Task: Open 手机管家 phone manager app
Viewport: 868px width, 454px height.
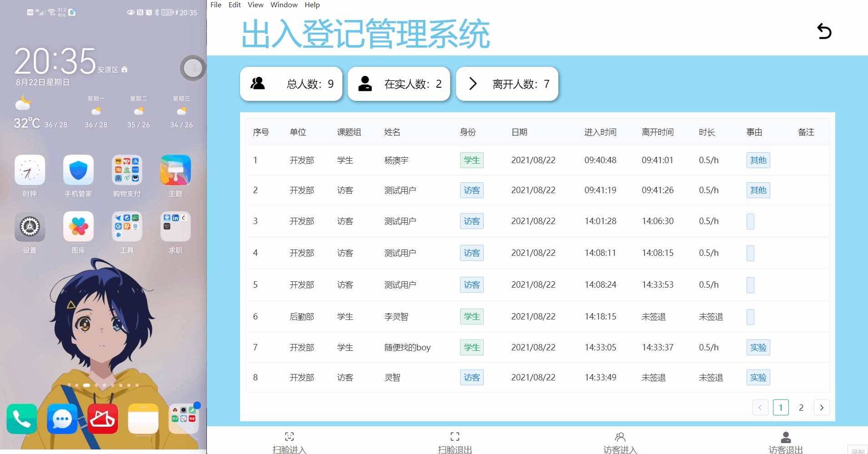Action: [78, 170]
